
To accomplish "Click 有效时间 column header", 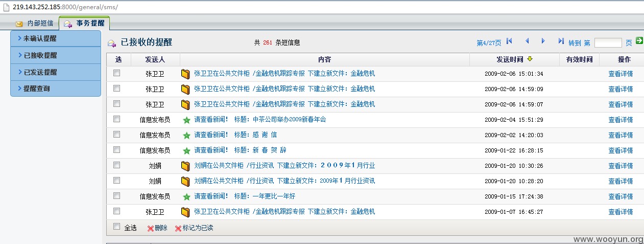I will pyautogui.click(x=579, y=59).
